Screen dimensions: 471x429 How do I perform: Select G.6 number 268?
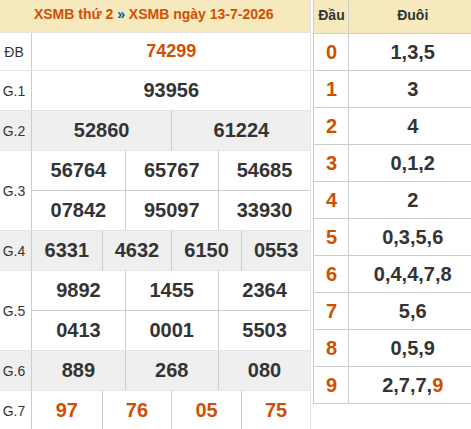click(172, 370)
